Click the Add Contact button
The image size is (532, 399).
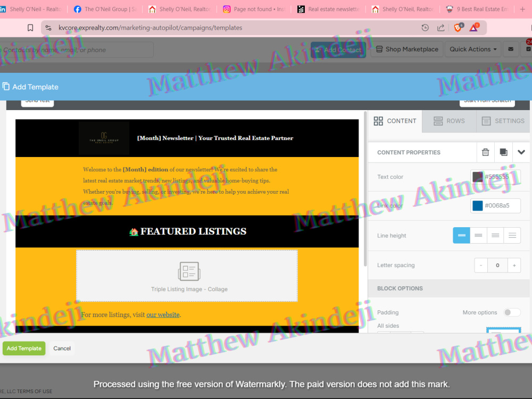click(x=338, y=50)
